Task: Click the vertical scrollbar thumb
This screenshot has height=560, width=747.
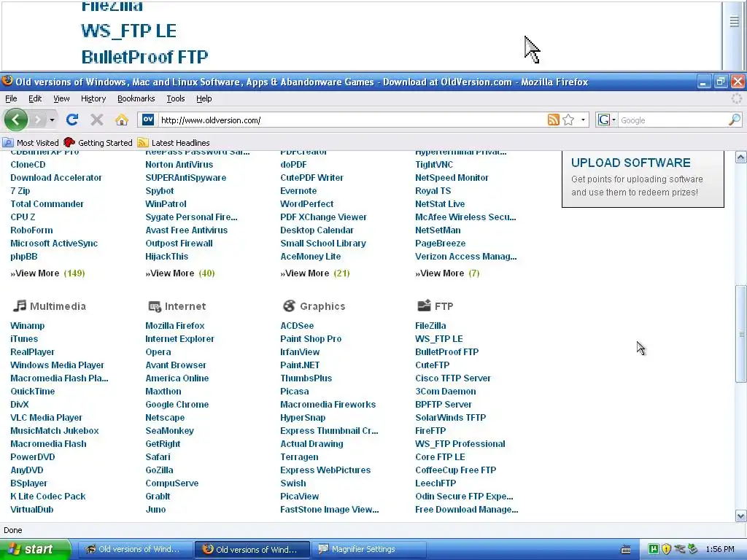Action: pos(741,333)
